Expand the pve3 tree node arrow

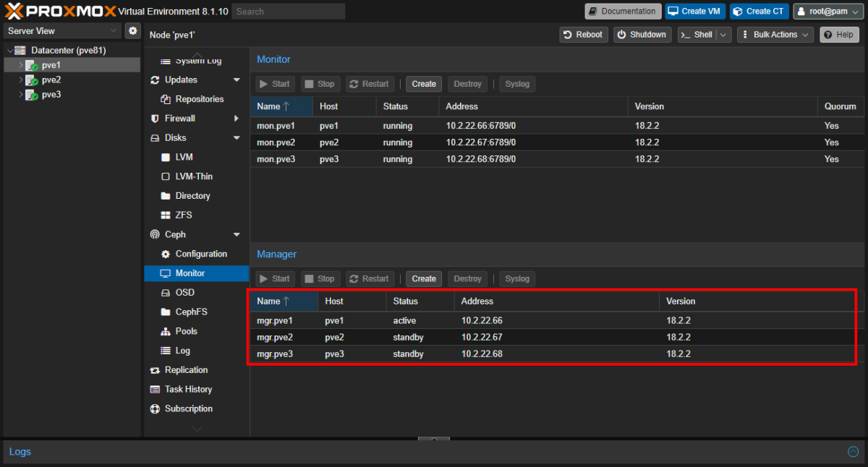click(x=21, y=95)
